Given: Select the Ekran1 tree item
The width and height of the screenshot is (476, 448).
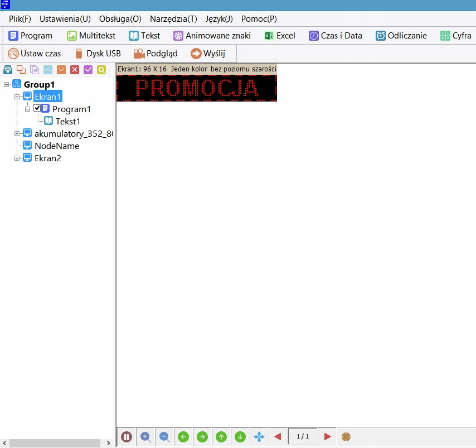Looking at the screenshot, I should (48, 97).
